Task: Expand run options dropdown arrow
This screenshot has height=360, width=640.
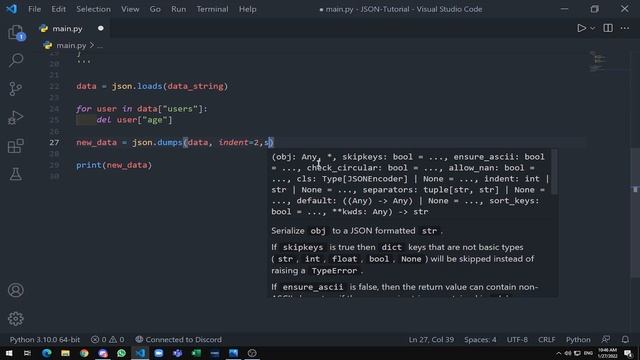Action: 593,28
